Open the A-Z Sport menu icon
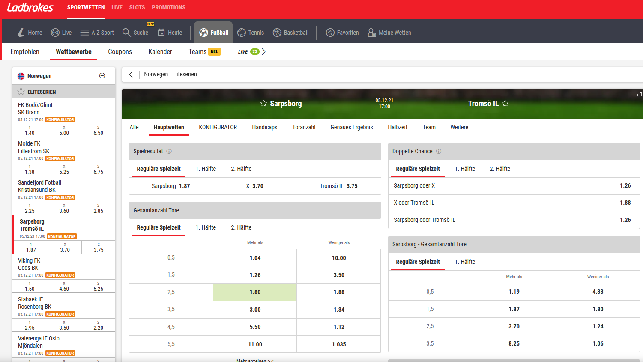This screenshot has height=364, width=643. click(84, 33)
